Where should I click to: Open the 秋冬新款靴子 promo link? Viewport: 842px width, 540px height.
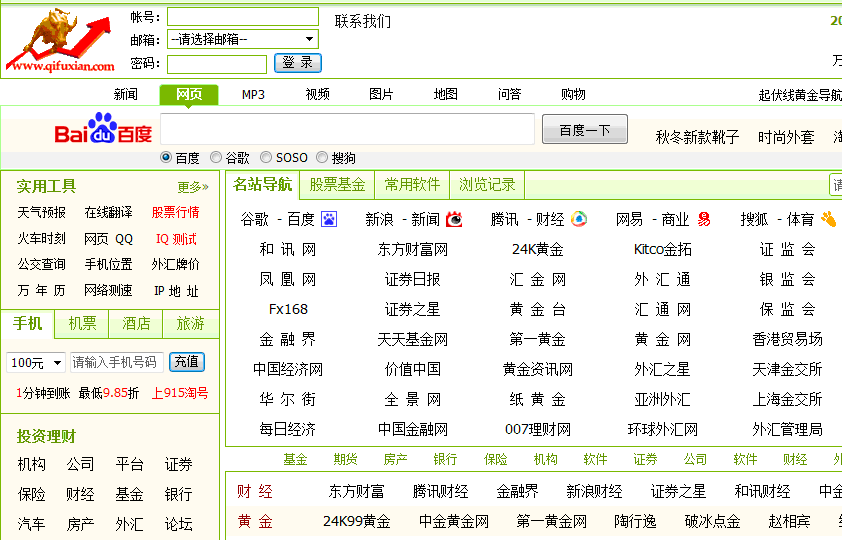click(698, 137)
